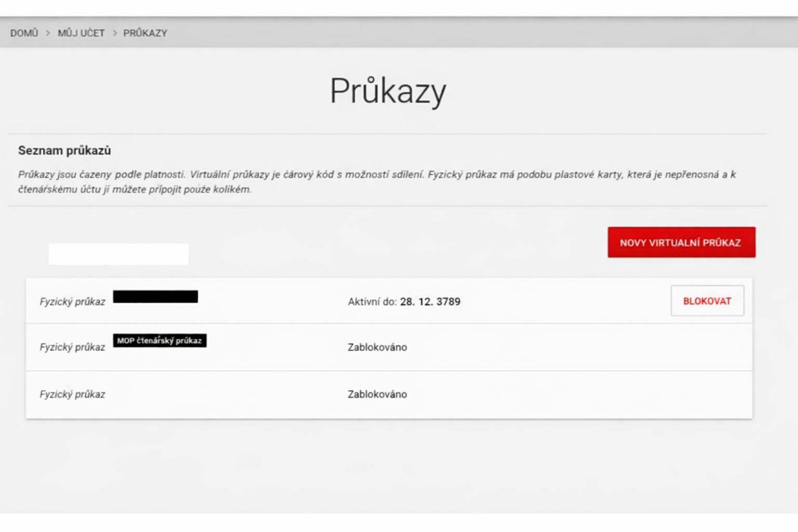Open the MŮJ UČET breadcrumb

tap(81, 33)
